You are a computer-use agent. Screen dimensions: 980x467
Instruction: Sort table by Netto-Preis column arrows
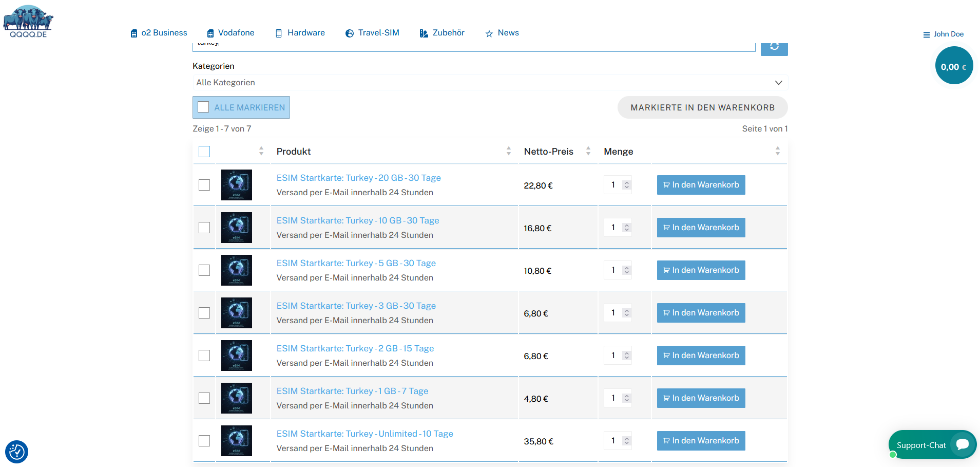588,151
